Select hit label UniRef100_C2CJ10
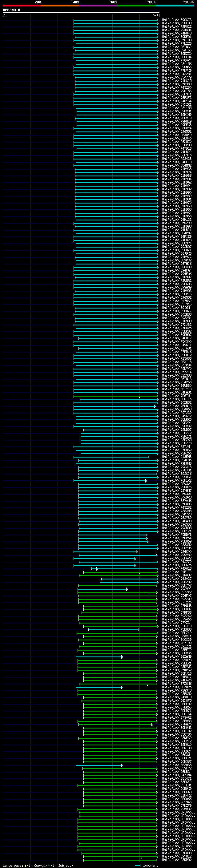Screen dimensions: 197x868 pyautogui.click(x=177, y=626)
